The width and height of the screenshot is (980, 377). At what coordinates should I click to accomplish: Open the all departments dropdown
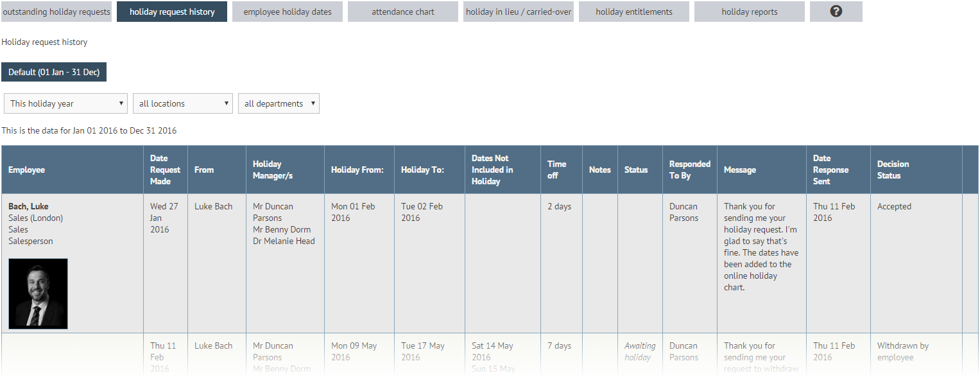279,103
